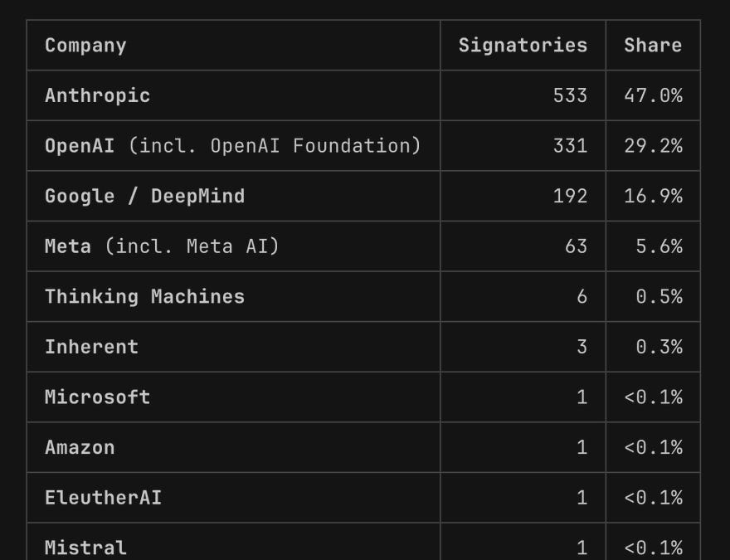Select the Thinking Machines row label

(145, 297)
